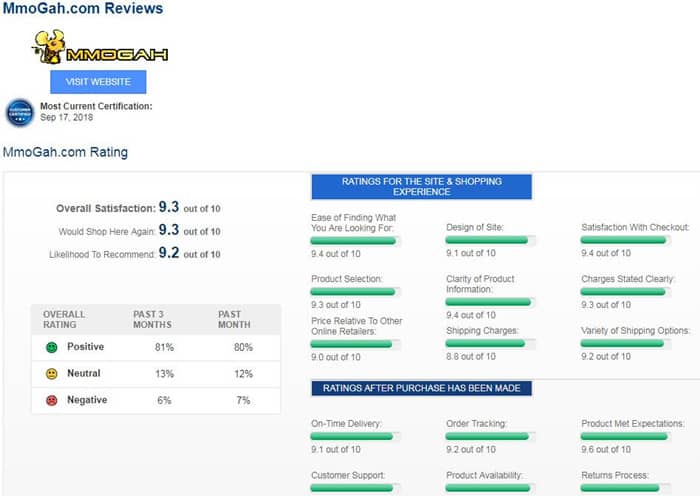Click the yellow Neutral face icon
This screenshot has width=700, height=496.
coord(52,374)
